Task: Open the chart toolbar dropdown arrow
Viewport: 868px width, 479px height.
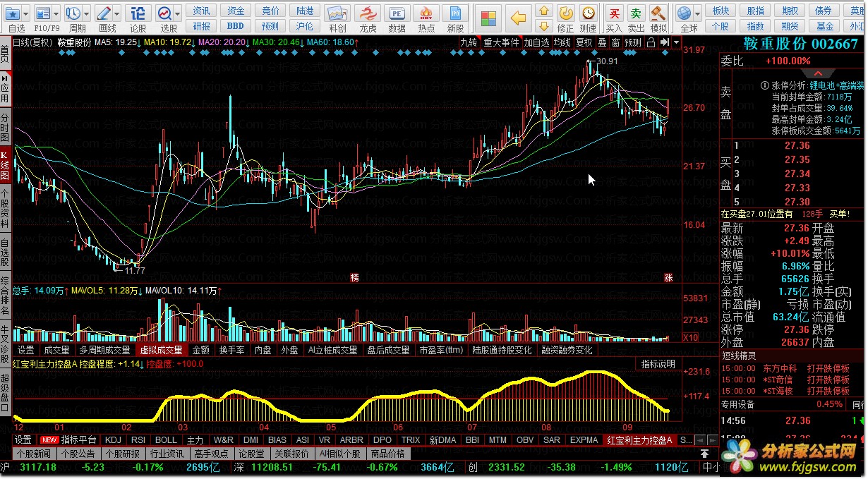Action: [677, 42]
